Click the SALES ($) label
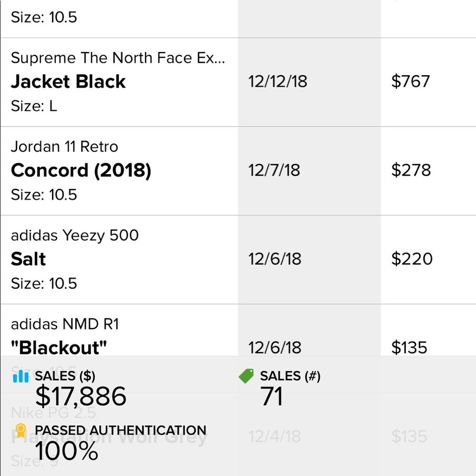Viewport: 476px width, 476px height. [x=65, y=377]
